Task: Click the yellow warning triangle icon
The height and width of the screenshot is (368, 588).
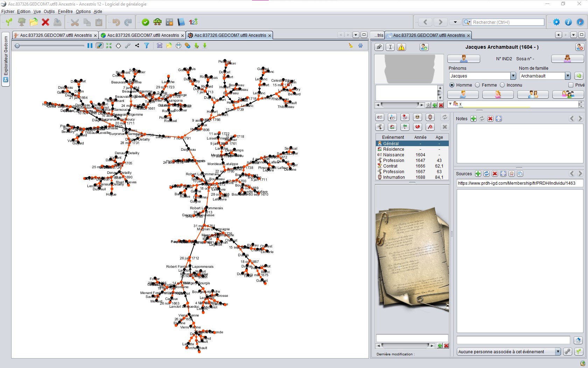Action: tap(401, 47)
